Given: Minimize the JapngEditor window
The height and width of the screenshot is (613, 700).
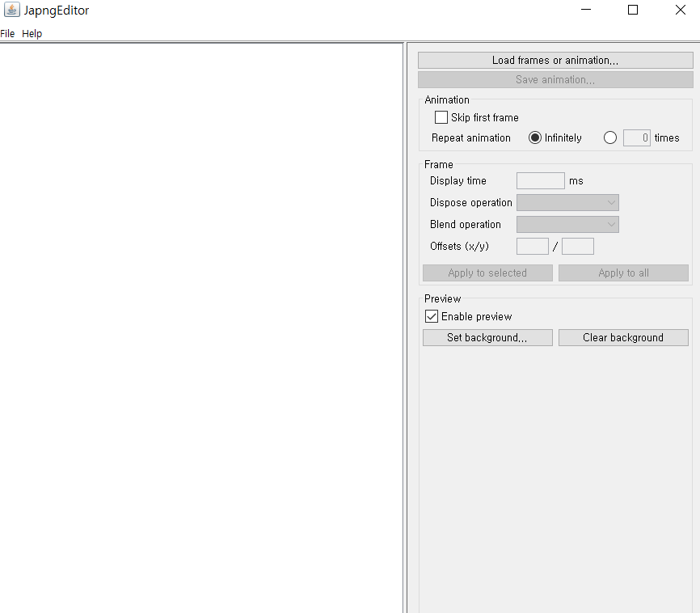Looking at the screenshot, I should (586, 10).
